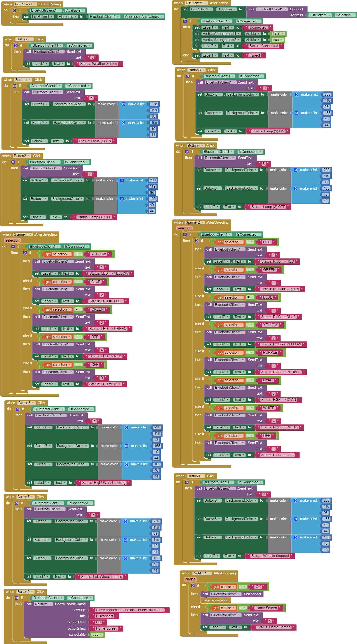Click the Close application and disconnect Bluetooth! message text
The image size is (357, 644).
[x=129, y=610]
